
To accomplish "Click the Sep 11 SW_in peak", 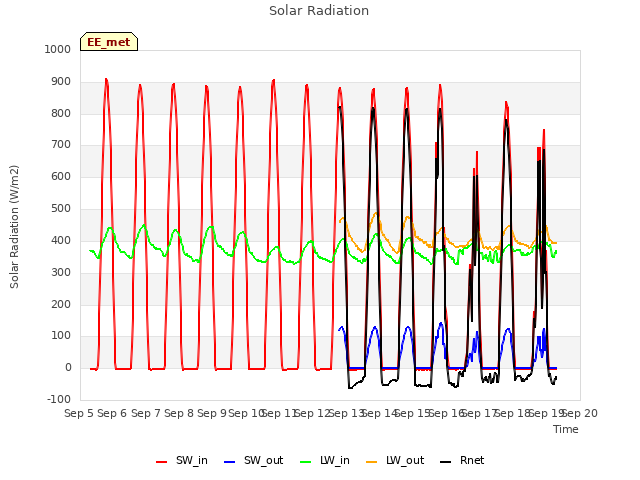I will click(273, 80).
